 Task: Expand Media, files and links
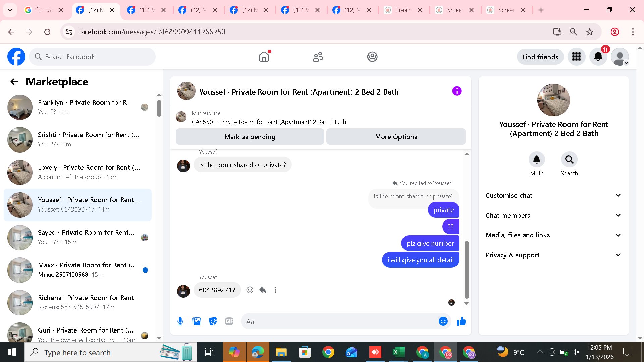tap(553, 235)
